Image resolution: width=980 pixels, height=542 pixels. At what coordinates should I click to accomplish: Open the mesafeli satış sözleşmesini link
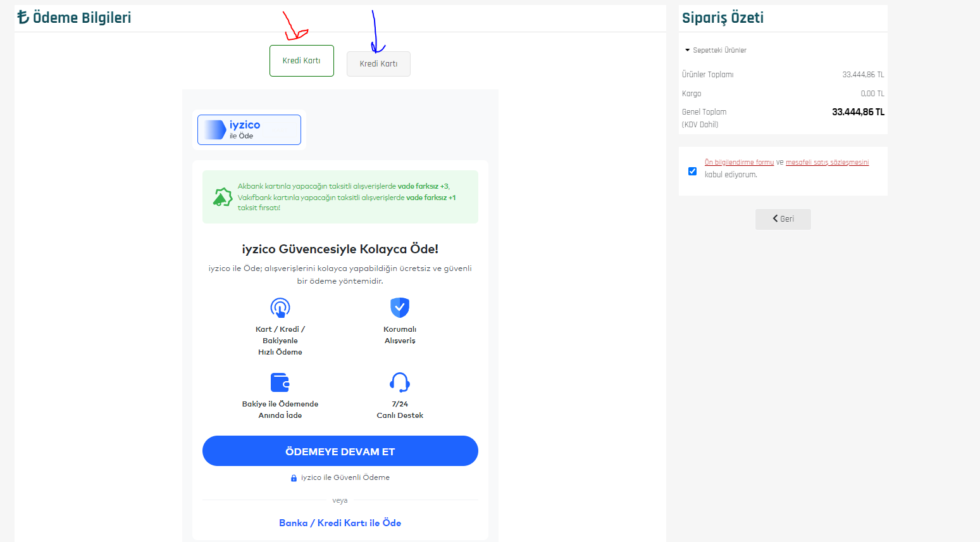point(827,163)
